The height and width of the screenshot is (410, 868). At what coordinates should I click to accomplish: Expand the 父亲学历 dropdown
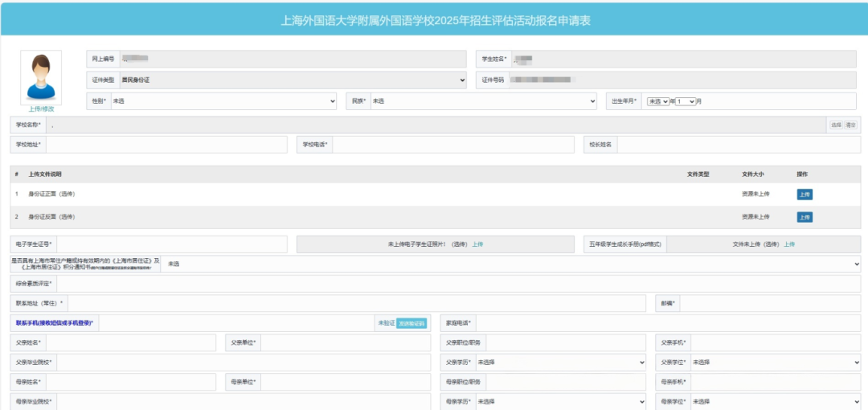click(x=560, y=363)
